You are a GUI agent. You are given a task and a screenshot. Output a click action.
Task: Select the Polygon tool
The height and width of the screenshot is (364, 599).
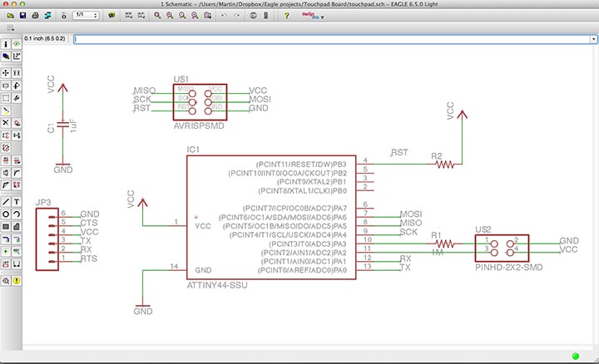point(17,227)
